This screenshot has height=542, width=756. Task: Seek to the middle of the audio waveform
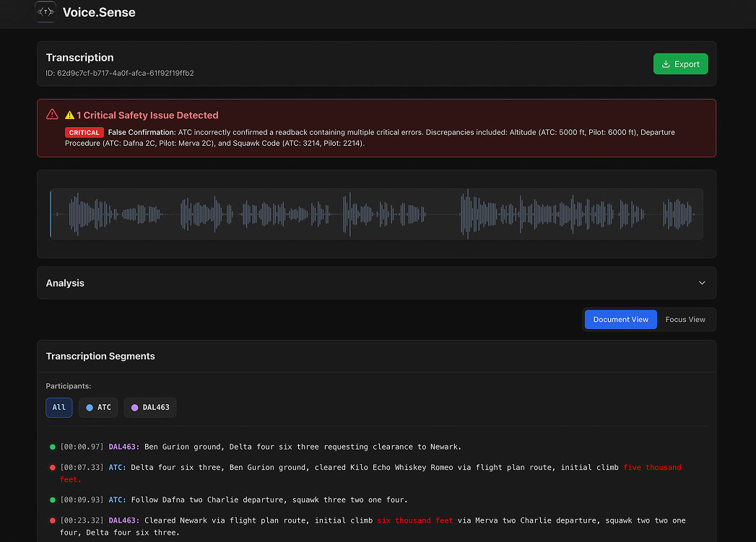376,214
